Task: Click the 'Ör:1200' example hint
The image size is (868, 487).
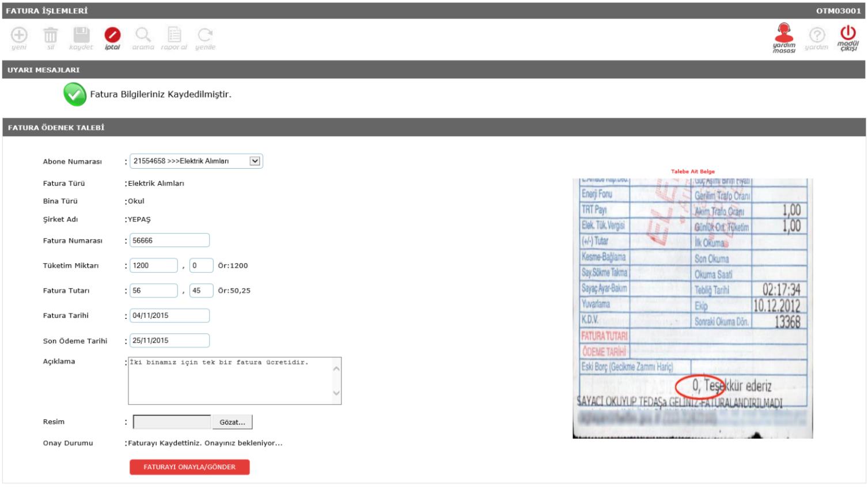Action: pos(233,265)
